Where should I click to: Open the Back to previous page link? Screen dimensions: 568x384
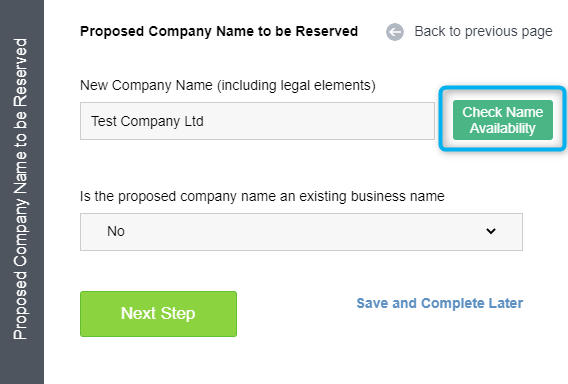[x=483, y=32]
